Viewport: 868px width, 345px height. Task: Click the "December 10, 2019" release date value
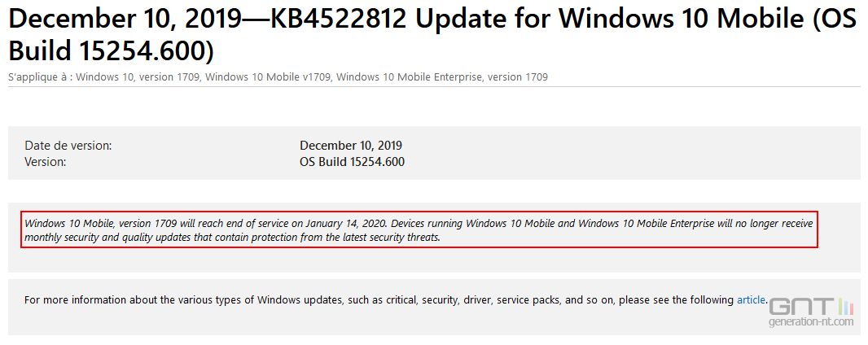[351, 146]
